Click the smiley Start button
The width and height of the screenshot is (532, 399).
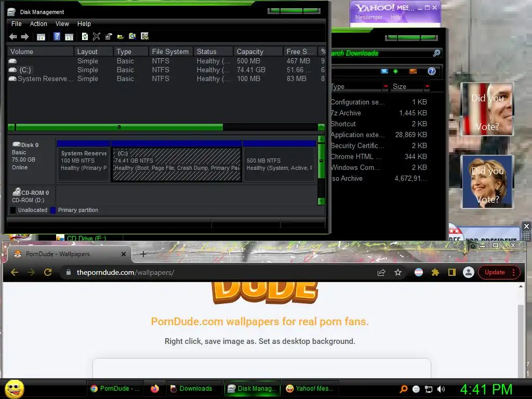click(15, 389)
